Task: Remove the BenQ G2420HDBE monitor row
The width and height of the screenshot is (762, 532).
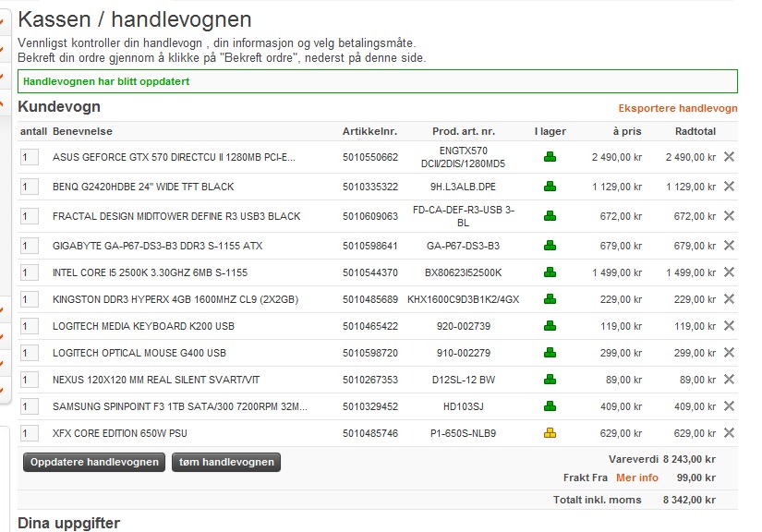Action: [x=729, y=186]
